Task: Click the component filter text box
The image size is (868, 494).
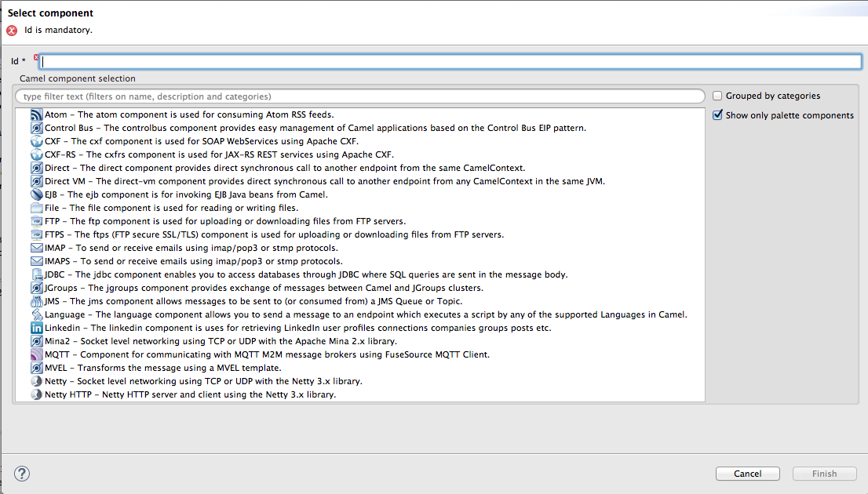Action: pos(359,96)
